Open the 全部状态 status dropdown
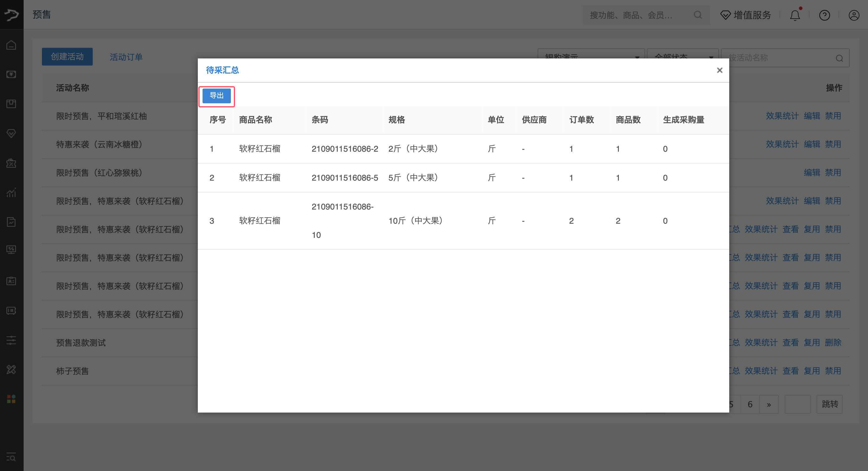The height and width of the screenshot is (471, 868). (683, 54)
